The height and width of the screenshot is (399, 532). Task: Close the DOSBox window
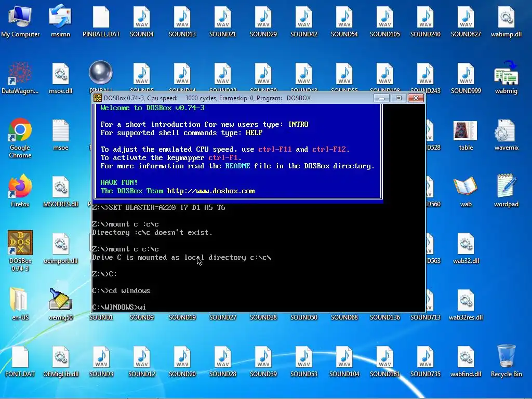pos(416,98)
